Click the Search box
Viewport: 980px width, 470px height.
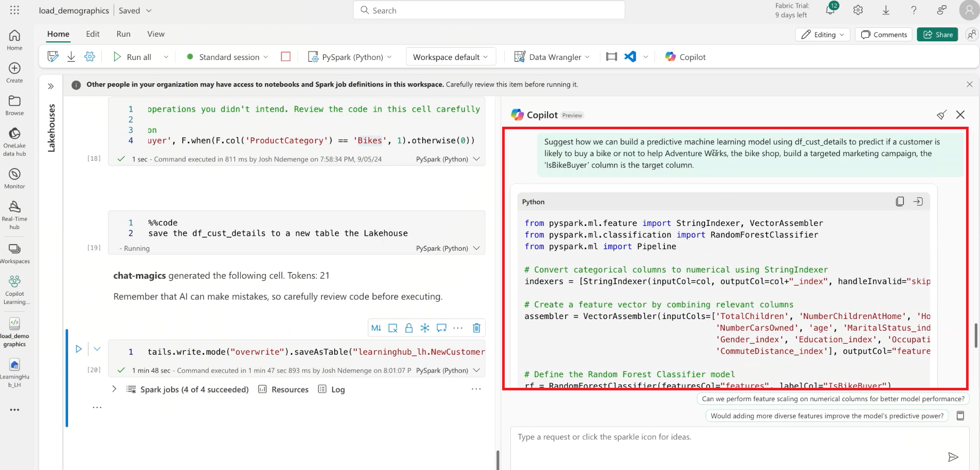(x=489, y=10)
